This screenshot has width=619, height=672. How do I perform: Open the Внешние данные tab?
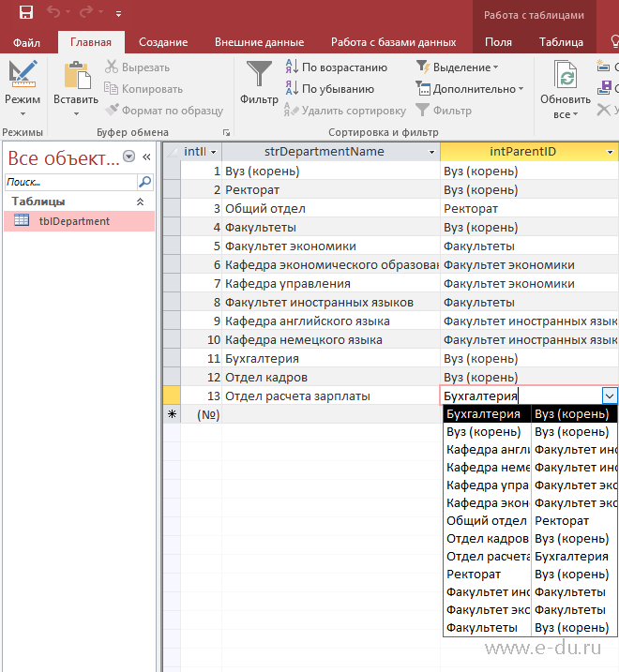(x=259, y=42)
